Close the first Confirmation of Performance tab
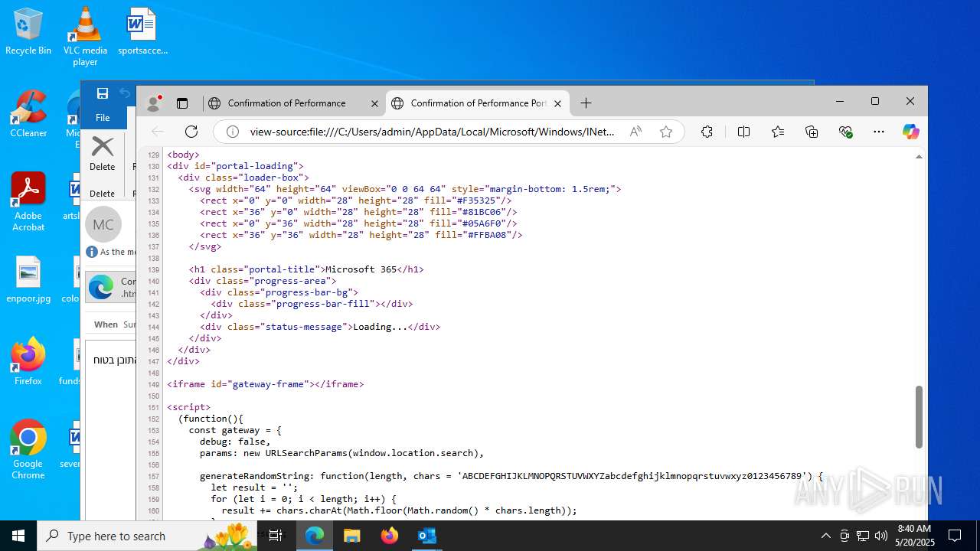 tap(374, 103)
